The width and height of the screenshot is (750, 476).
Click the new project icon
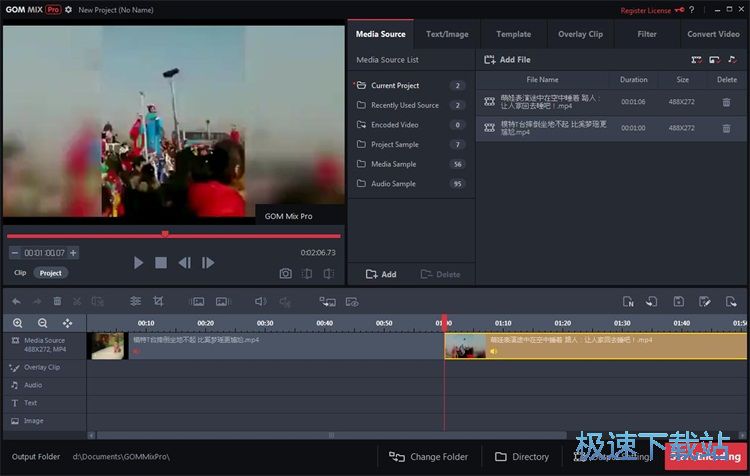tap(628, 301)
